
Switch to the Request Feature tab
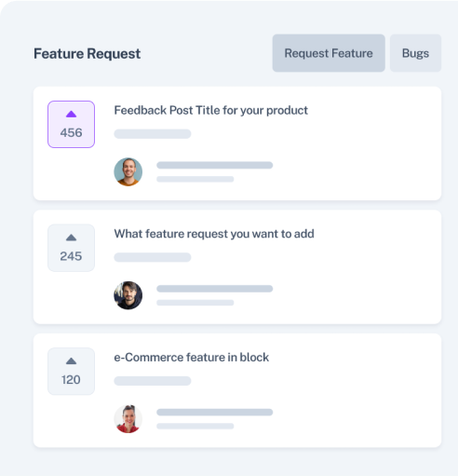[x=329, y=53]
